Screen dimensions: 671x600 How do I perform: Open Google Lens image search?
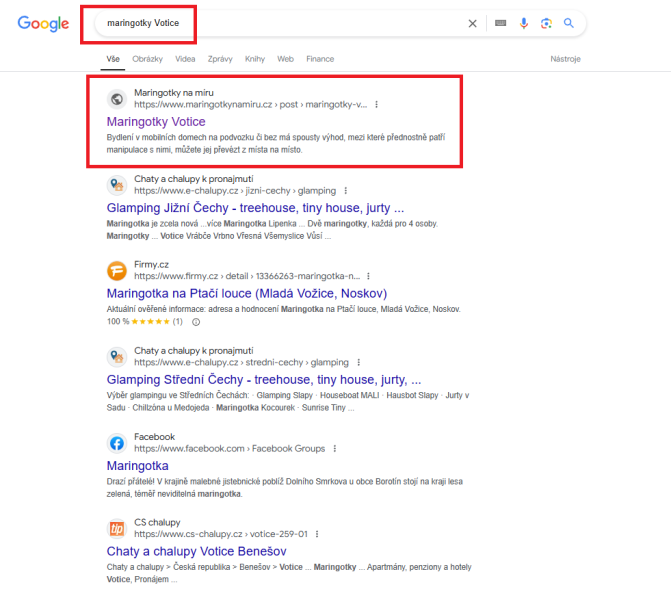point(546,24)
